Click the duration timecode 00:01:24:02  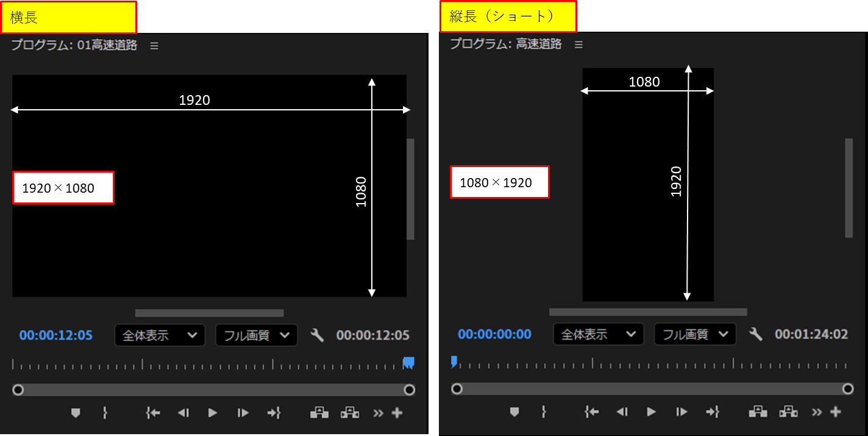[x=811, y=334]
